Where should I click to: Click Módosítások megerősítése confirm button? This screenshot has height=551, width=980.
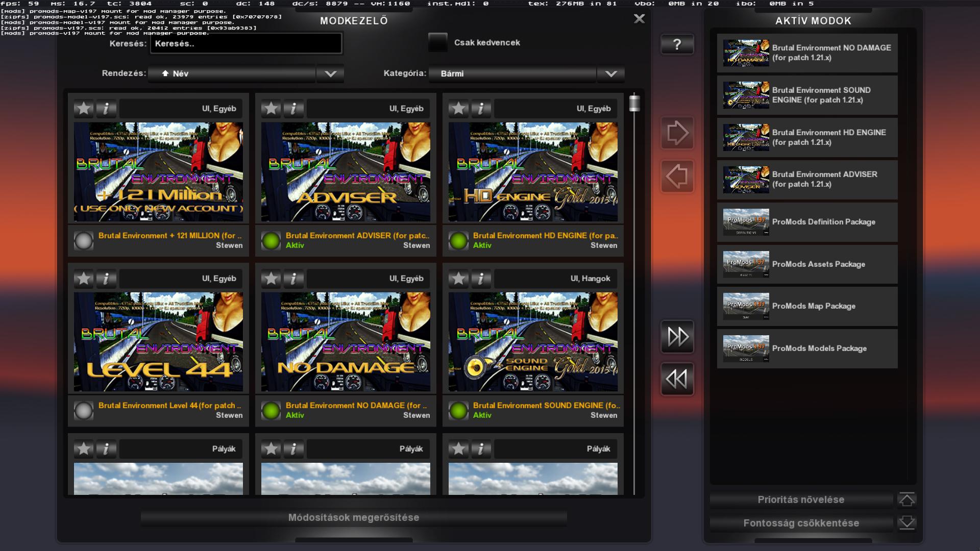click(x=353, y=517)
